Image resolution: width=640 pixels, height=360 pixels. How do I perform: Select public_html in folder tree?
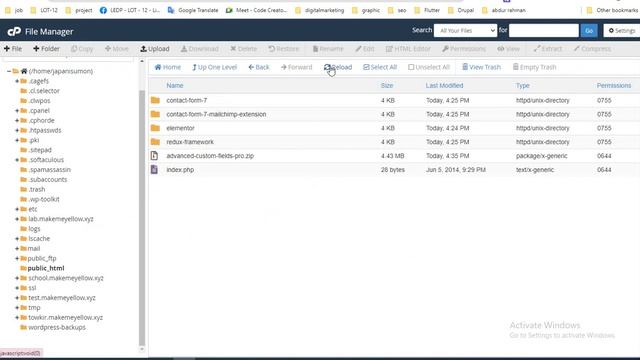click(46, 268)
